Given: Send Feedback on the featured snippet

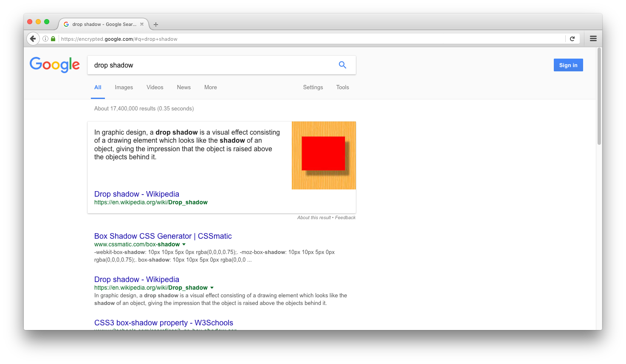Looking at the screenshot, I should coord(345,217).
